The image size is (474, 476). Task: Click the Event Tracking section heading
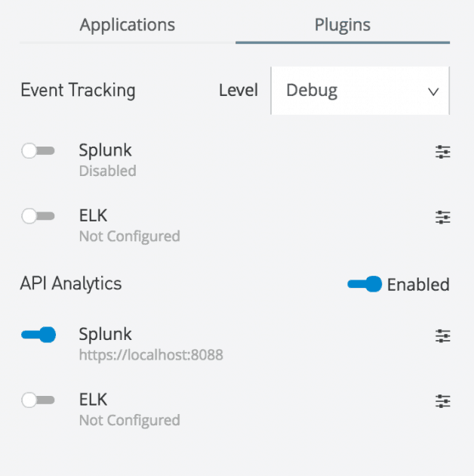tap(78, 91)
